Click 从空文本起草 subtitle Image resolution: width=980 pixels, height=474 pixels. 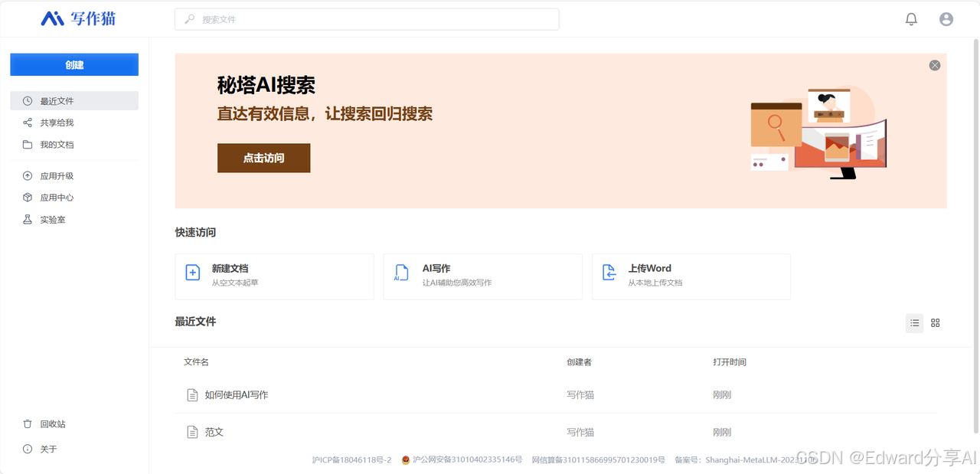(x=235, y=283)
